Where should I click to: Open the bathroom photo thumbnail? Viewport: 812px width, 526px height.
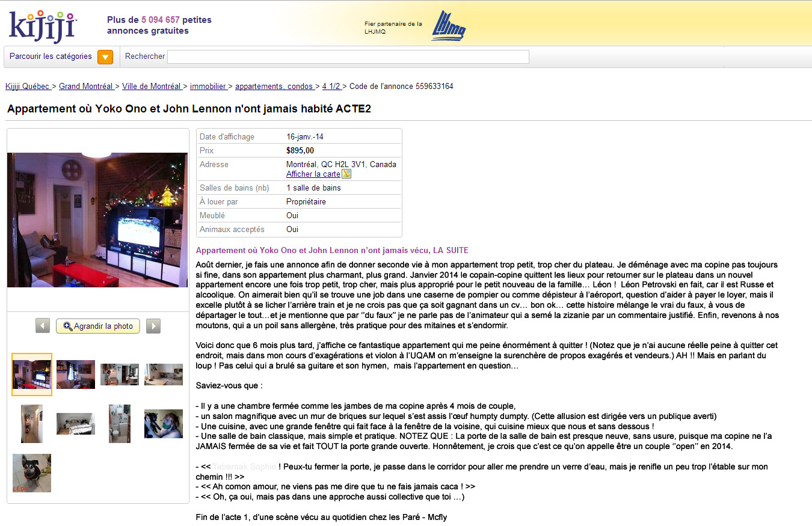[120, 424]
